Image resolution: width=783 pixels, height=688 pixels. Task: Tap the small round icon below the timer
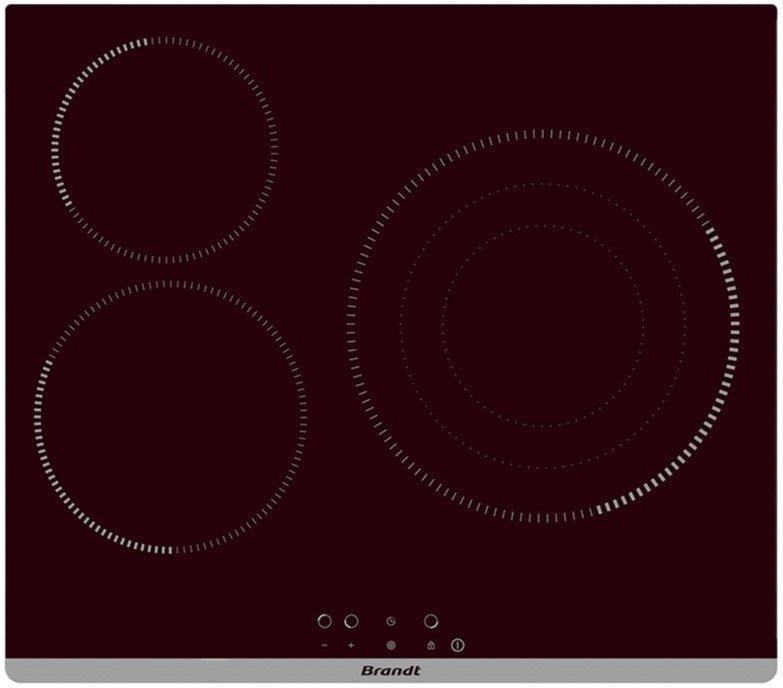(x=391, y=646)
